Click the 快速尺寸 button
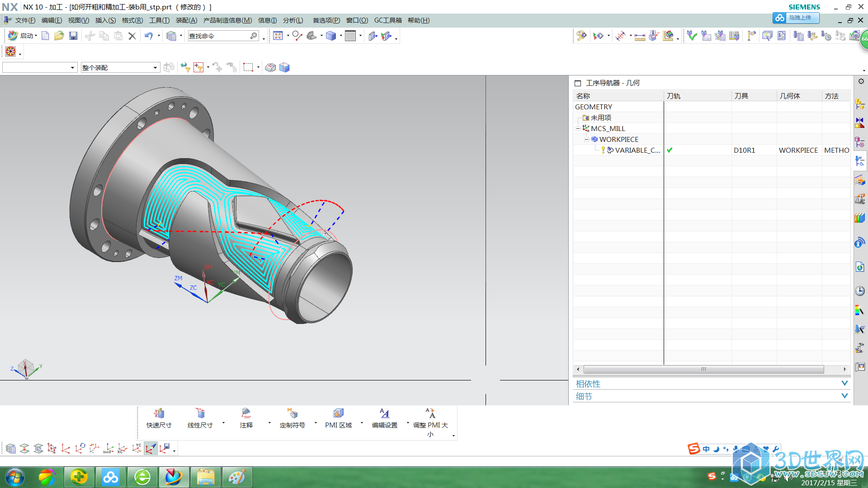The width and height of the screenshot is (868, 488). point(159,418)
